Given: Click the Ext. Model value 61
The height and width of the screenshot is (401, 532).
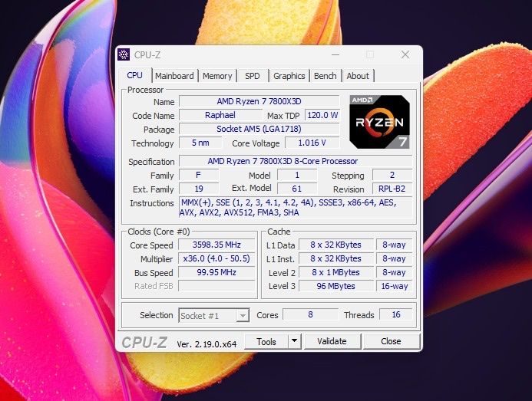Looking at the screenshot, I should [x=297, y=189].
